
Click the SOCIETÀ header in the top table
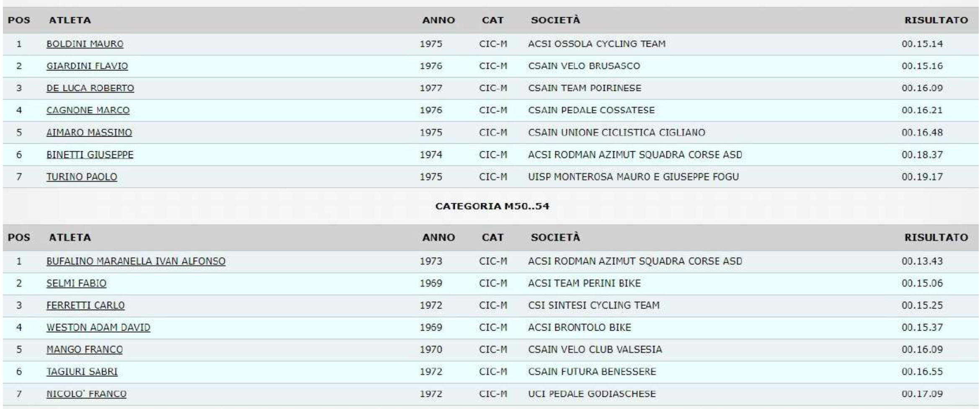pyautogui.click(x=555, y=20)
